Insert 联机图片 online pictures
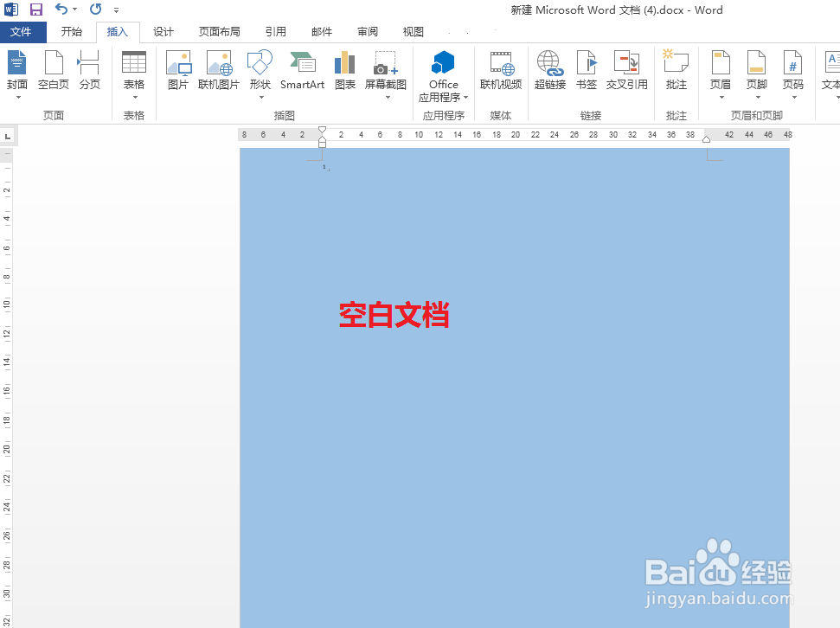 click(219, 70)
